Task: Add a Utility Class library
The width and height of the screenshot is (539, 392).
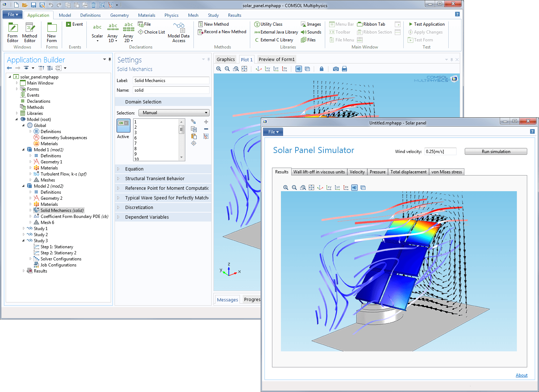Action: pos(268,24)
